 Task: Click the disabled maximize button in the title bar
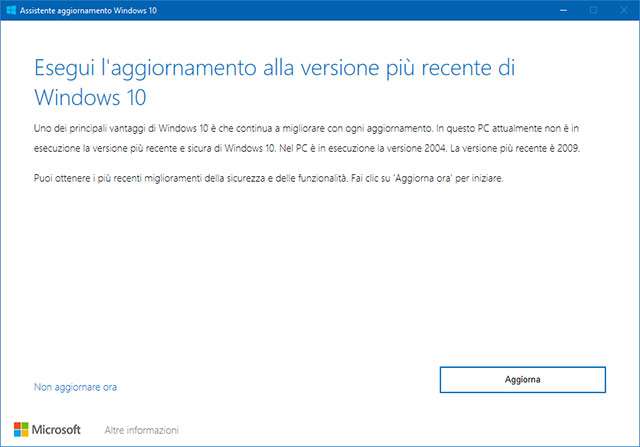(x=594, y=10)
